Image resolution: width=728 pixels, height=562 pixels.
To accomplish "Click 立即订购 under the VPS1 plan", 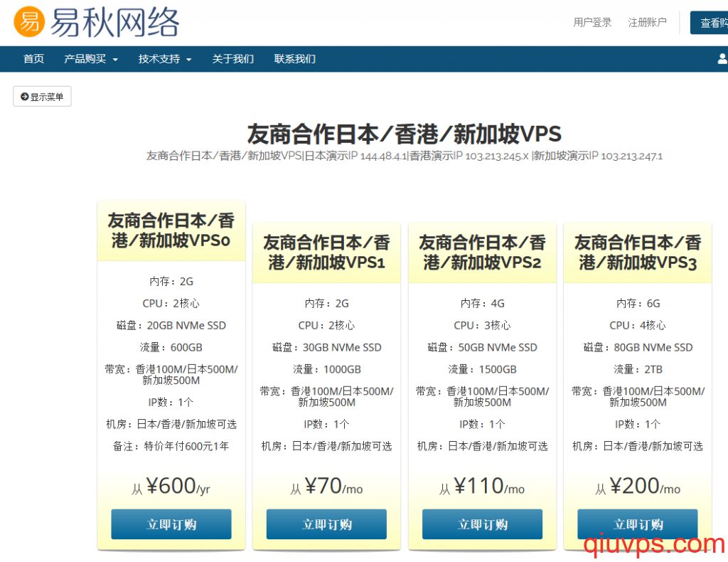I will (326, 524).
